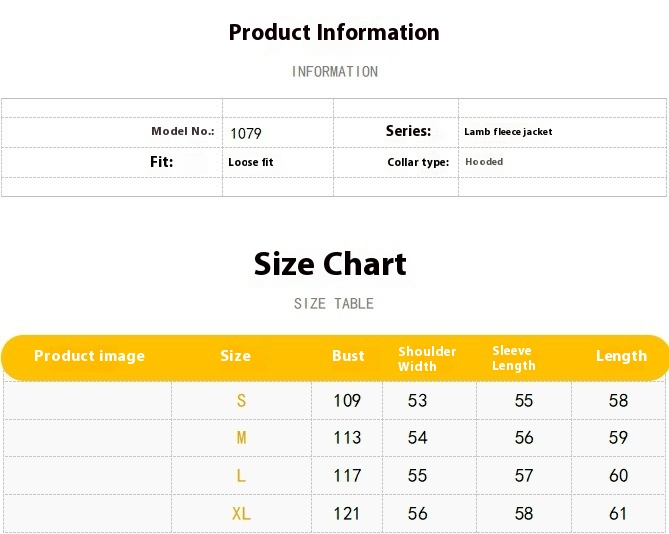Viewport: 669px width, 534px height.
Task: Click the Sleeve Length column header
Action: point(514,358)
